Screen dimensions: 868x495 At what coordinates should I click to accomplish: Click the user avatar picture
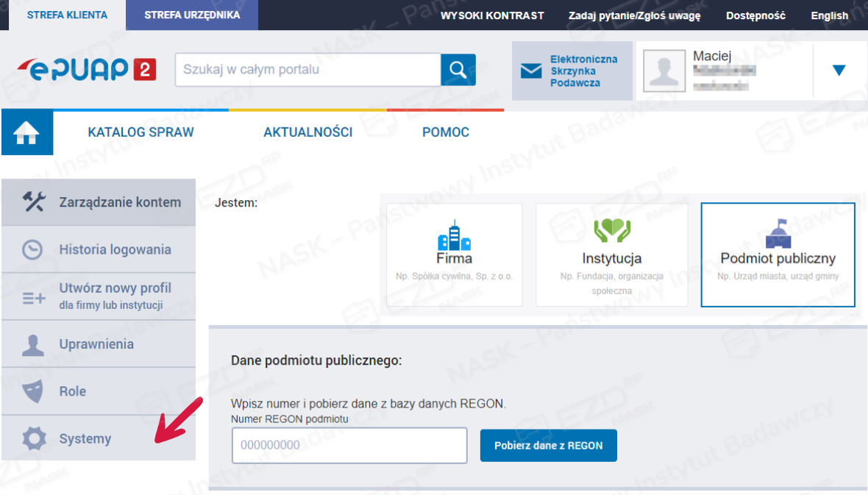tap(665, 71)
